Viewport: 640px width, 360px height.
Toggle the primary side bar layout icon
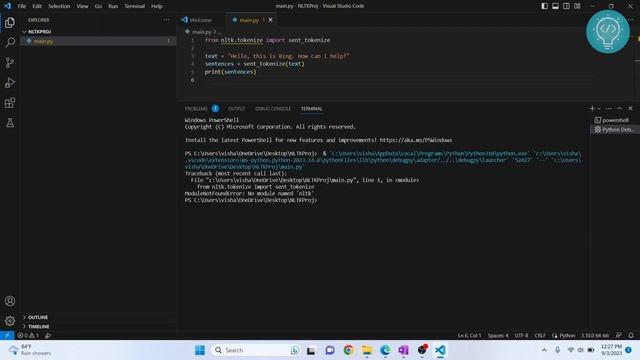coord(544,6)
